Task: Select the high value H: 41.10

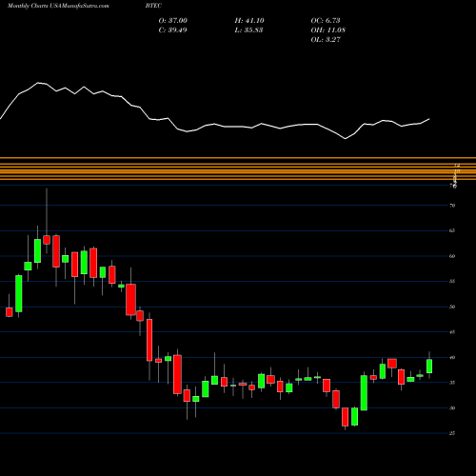Action: coord(249,20)
